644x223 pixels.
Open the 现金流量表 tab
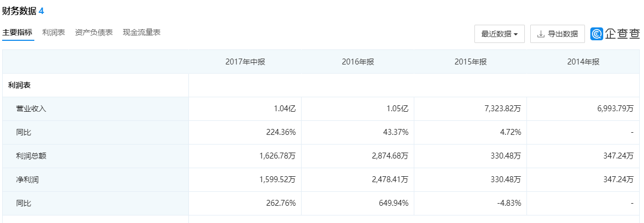(142, 33)
